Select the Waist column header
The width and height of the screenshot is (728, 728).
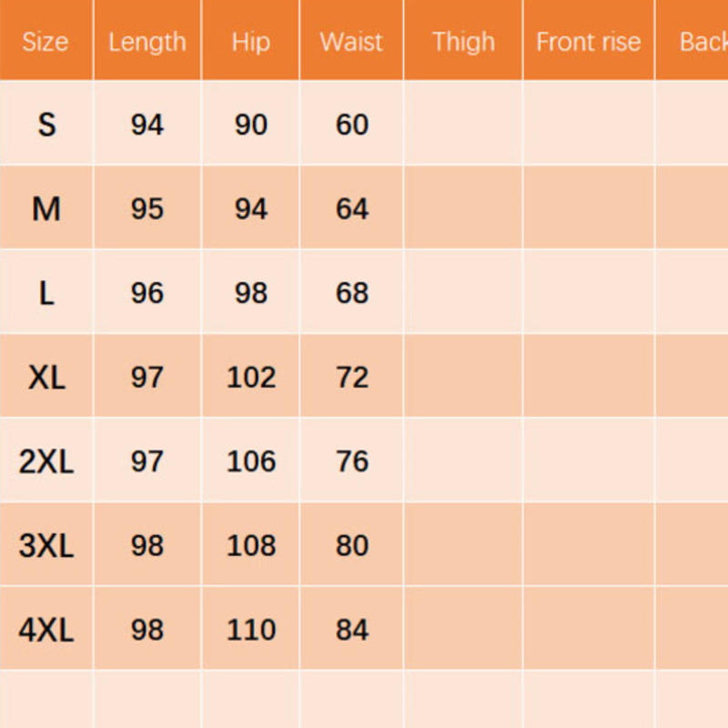351,42
